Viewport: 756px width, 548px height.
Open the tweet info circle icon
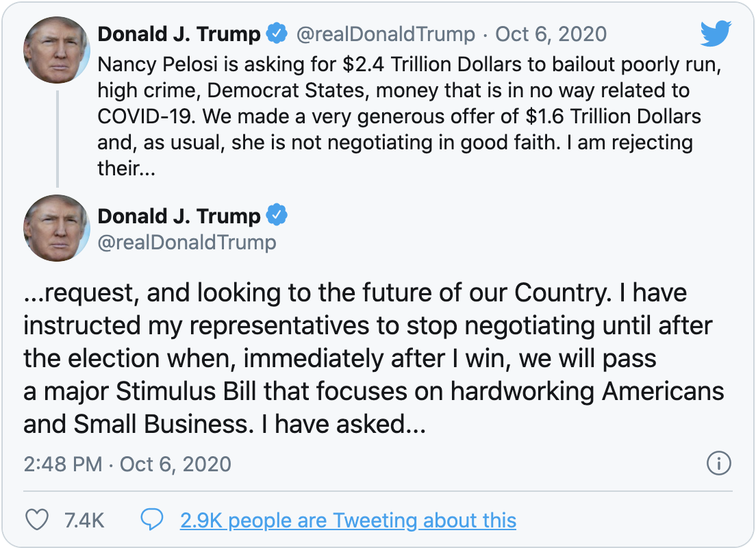click(x=718, y=464)
